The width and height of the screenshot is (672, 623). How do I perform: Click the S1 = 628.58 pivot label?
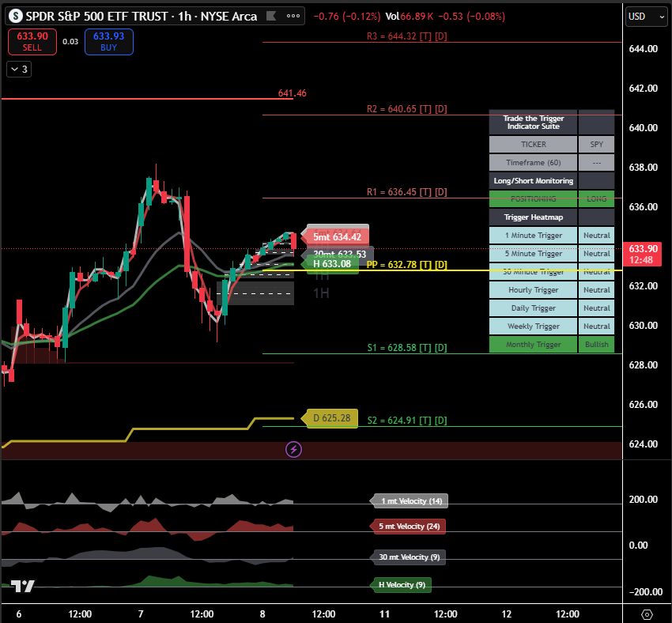406,348
